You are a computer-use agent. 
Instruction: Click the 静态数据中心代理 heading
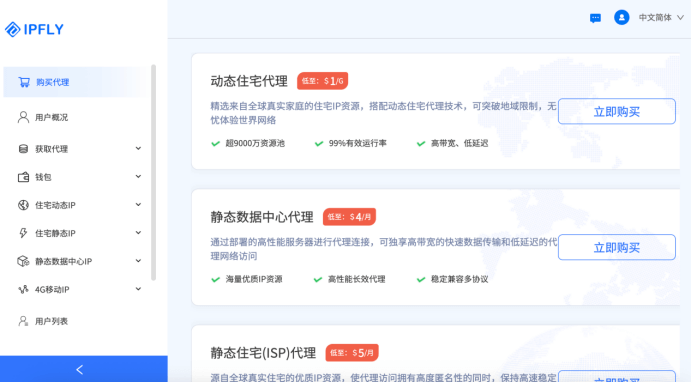pos(262,217)
